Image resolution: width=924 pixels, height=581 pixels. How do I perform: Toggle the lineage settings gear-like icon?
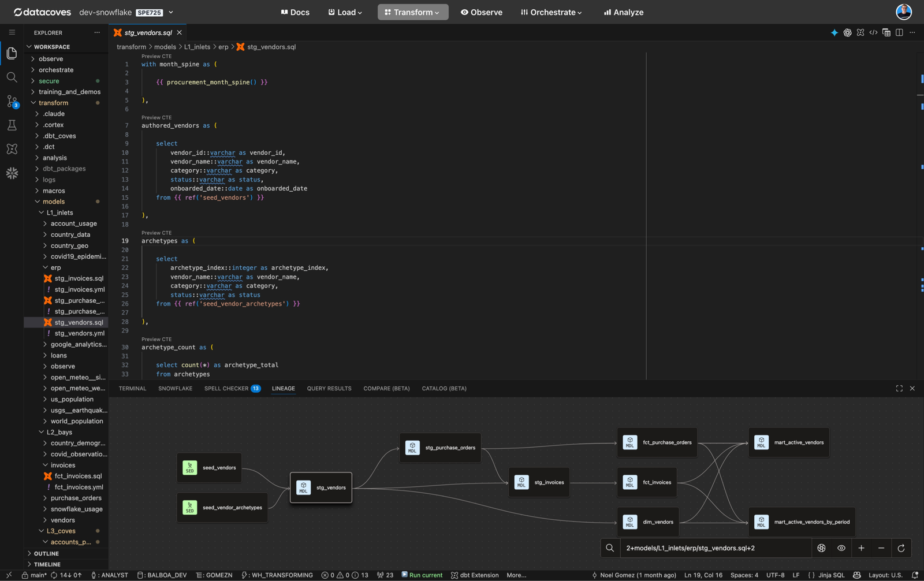click(821, 548)
